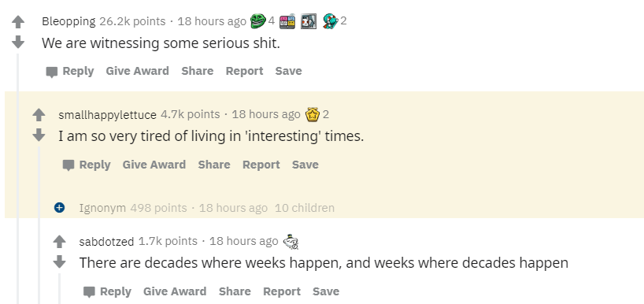
Task: Open sabdotzed's user profile
Action: [x=106, y=242]
